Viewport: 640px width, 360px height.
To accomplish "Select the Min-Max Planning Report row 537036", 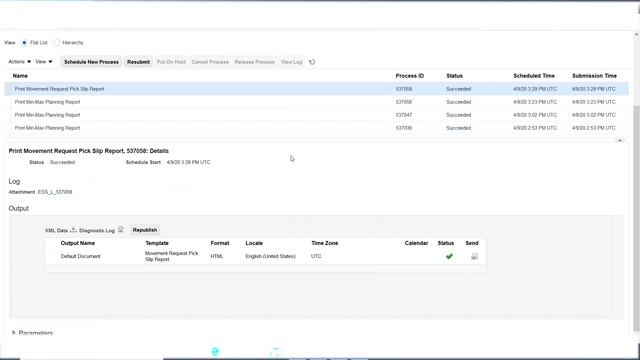I will (x=316, y=128).
